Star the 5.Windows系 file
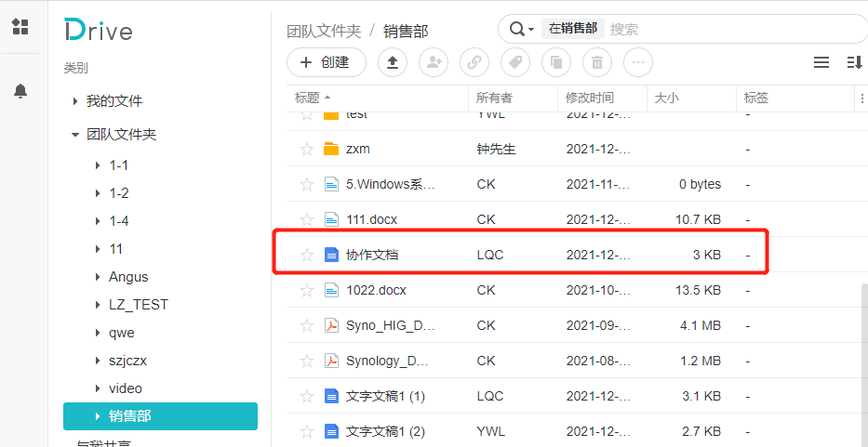The width and height of the screenshot is (868, 447). coord(307,184)
